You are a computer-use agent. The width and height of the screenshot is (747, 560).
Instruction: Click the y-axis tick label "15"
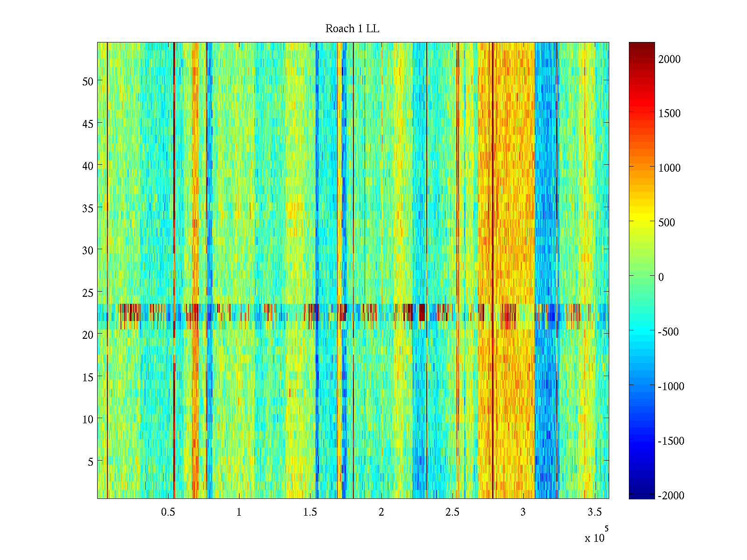pyautogui.click(x=88, y=377)
